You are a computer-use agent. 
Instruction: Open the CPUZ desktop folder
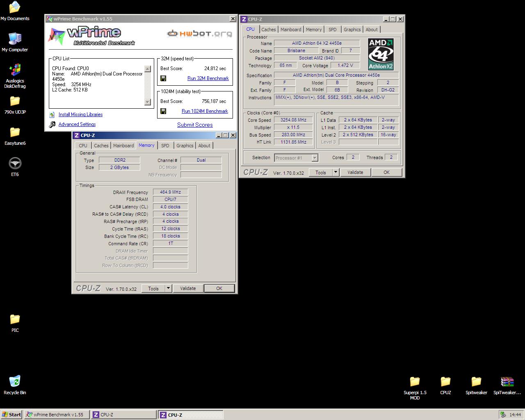445,386
